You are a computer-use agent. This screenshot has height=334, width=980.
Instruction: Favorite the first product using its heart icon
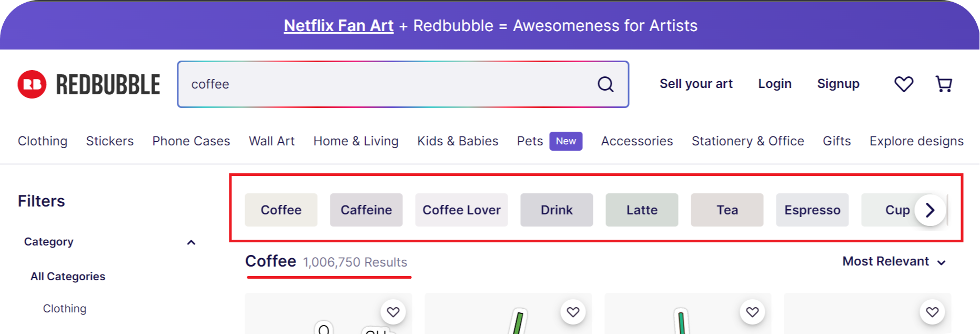pyautogui.click(x=393, y=312)
